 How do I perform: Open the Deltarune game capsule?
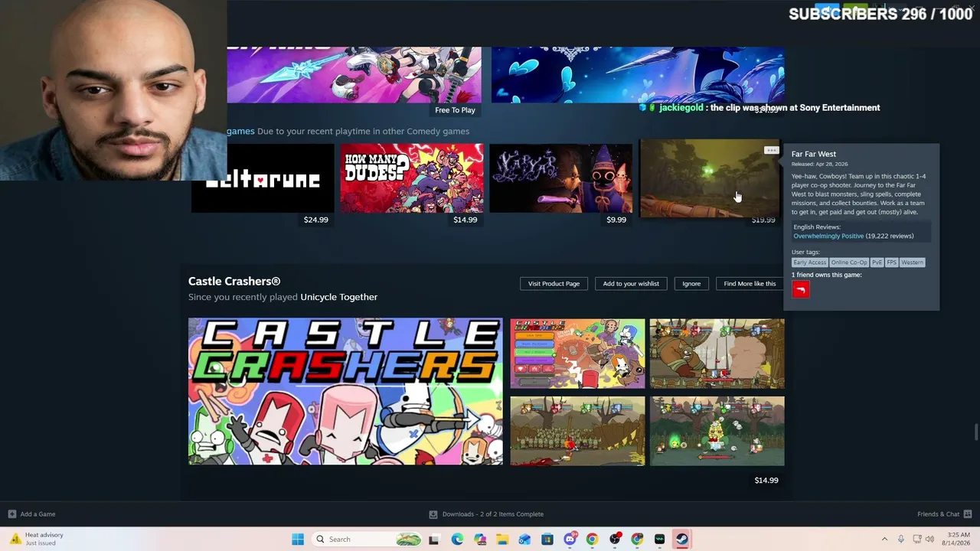pos(263,178)
